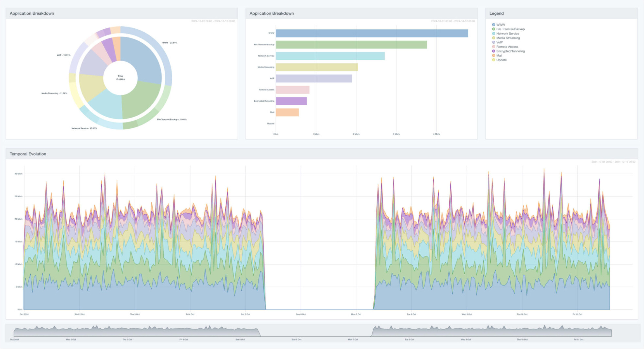Image resolution: width=644 pixels, height=349 pixels.
Task: Hide File Transfer/Backup via its legend entry
Action: [x=510, y=29]
